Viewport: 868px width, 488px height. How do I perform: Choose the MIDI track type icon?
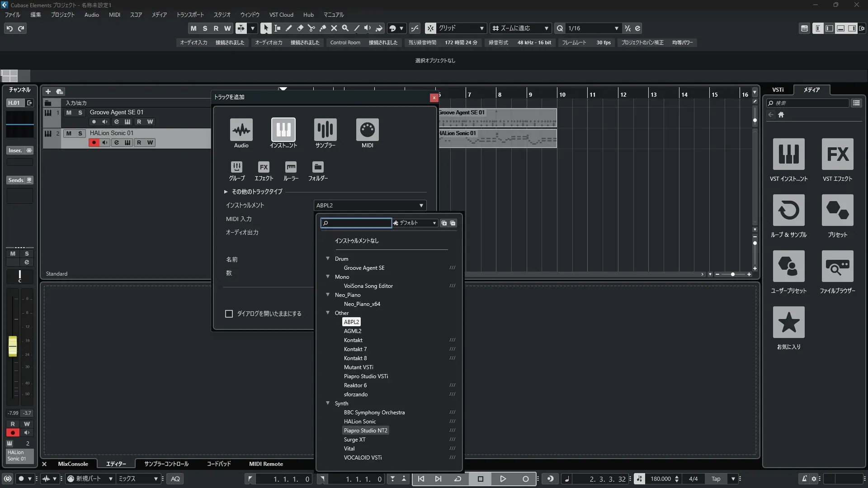(x=367, y=130)
